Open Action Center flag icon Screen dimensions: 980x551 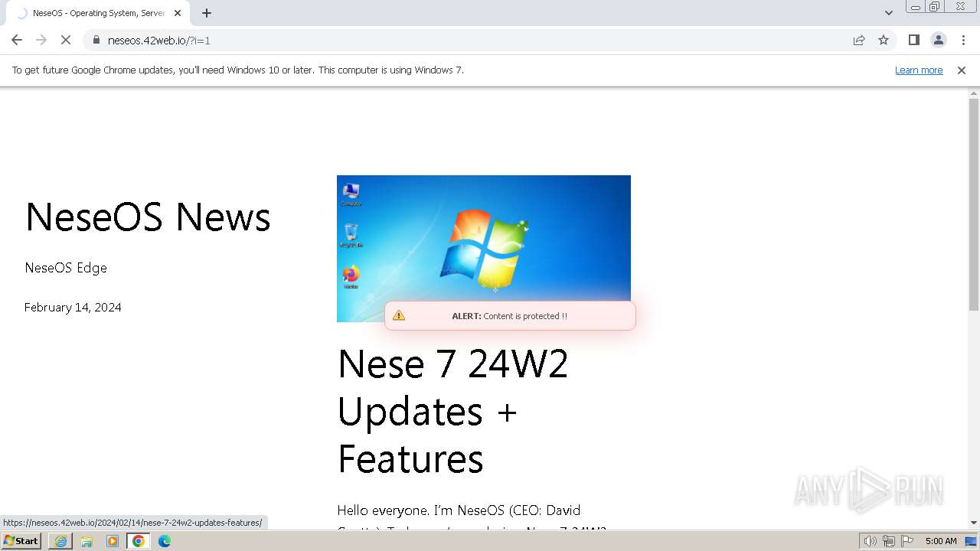tap(907, 541)
